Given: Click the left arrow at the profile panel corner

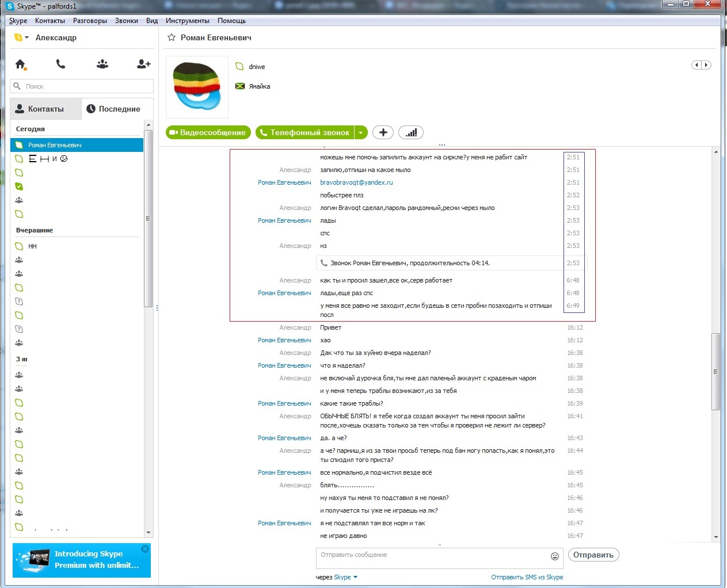Looking at the screenshot, I should coord(696,65).
